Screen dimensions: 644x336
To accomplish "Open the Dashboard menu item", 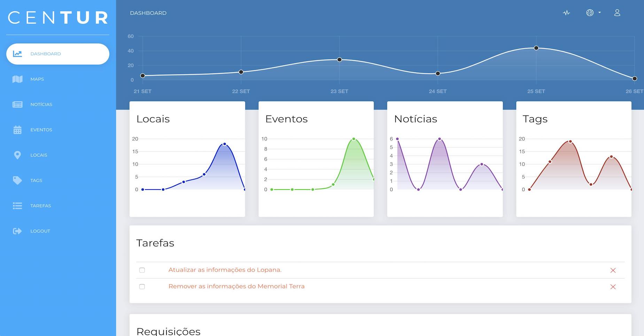I will [58, 54].
